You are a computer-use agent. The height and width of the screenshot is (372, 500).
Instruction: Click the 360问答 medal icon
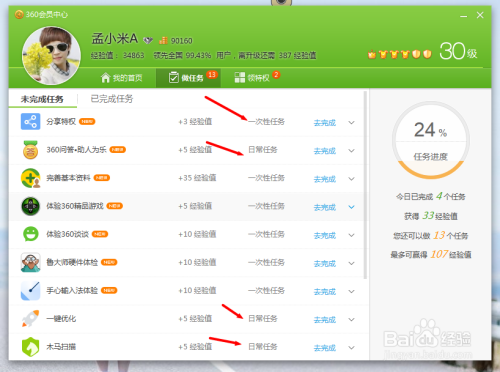coord(30,150)
